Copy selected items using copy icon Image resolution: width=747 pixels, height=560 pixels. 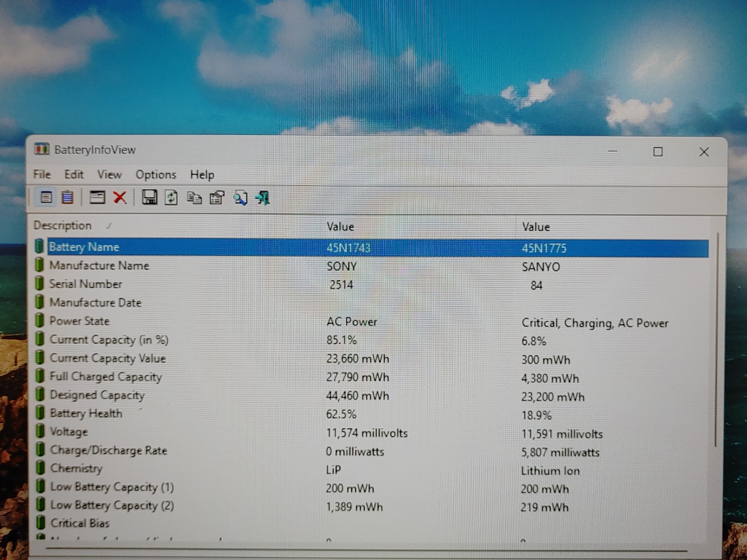195,198
